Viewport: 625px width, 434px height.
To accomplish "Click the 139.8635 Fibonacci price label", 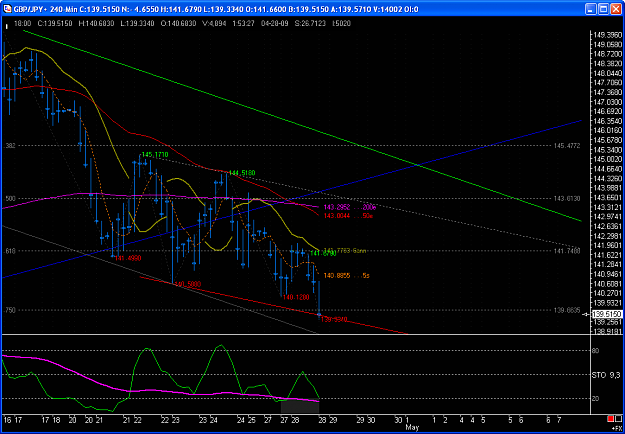I will [x=567, y=310].
